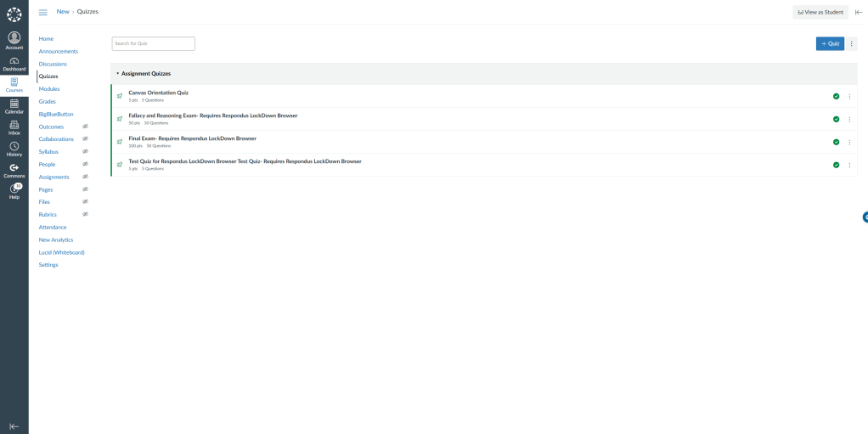This screenshot has height=434, width=868.
Task: Go to Modules in course navigation
Action: click(49, 89)
